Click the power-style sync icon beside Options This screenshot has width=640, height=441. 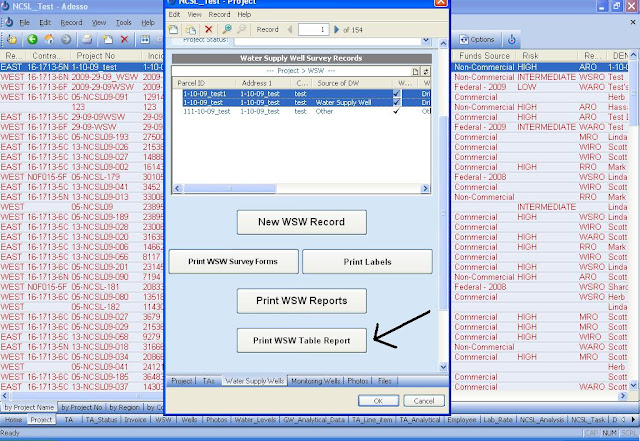point(511,39)
